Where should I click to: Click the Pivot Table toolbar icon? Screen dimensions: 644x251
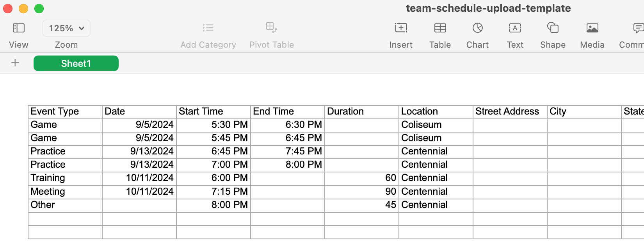pyautogui.click(x=271, y=28)
